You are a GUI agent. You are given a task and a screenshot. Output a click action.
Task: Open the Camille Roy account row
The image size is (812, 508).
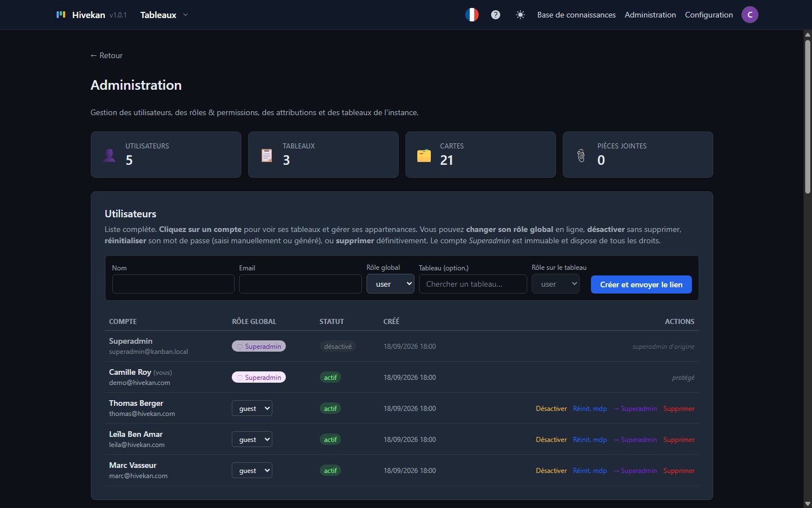click(x=401, y=377)
